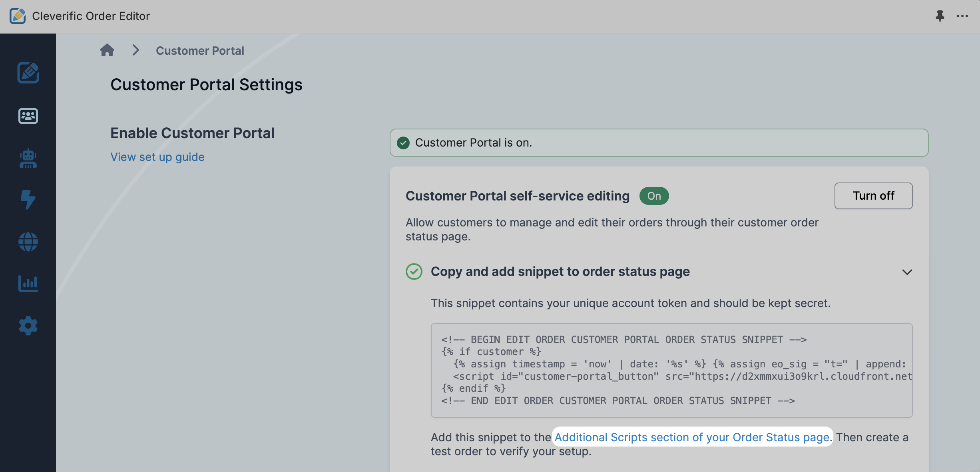The image size is (980, 472).
Task: Open the three-dot more options menu
Action: click(x=962, y=16)
